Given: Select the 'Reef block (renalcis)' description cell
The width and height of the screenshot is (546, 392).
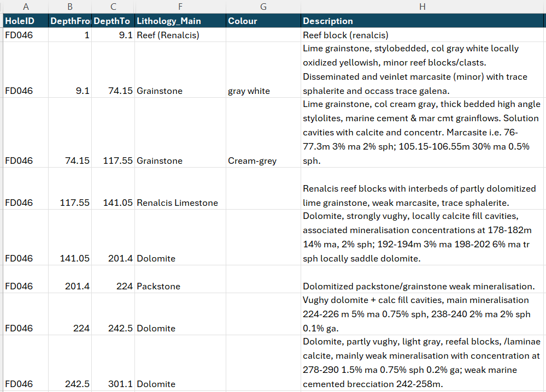Looking at the screenshot, I should [x=422, y=35].
